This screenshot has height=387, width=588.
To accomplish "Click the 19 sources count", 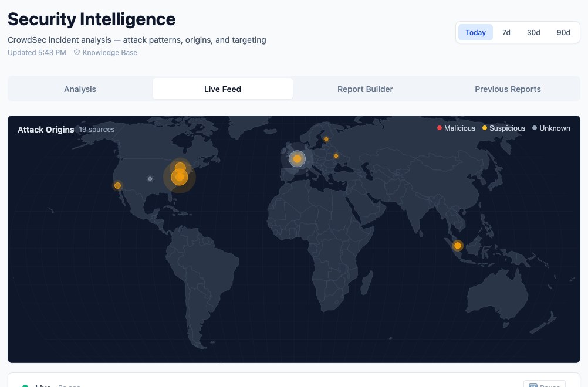I will click(x=97, y=129).
